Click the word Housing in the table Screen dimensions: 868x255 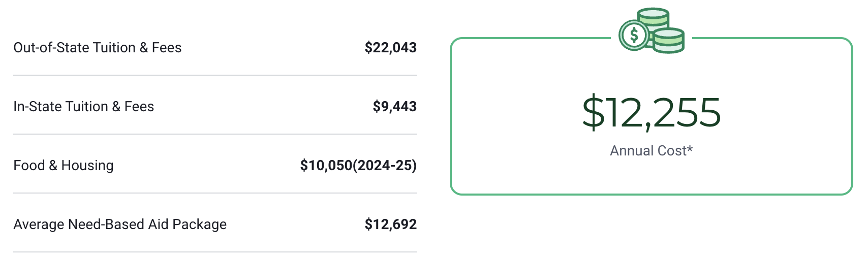[x=87, y=166]
